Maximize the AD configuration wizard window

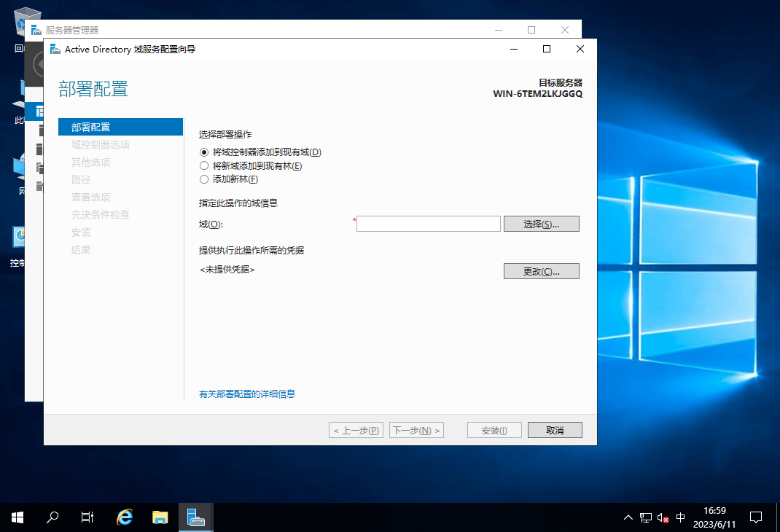tap(547, 49)
